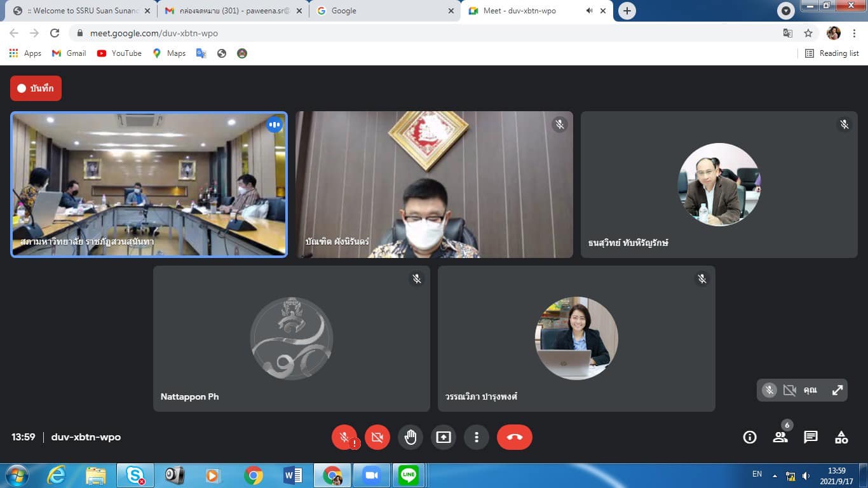Image resolution: width=868 pixels, height=488 pixels.
Task: Click the present screen icon
Action: (x=443, y=437)
